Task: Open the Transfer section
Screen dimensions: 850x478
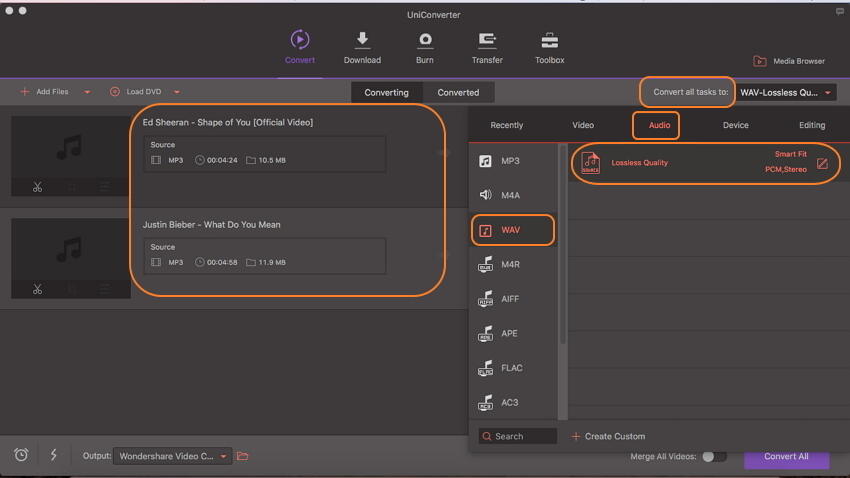Action: coord(487,47)
